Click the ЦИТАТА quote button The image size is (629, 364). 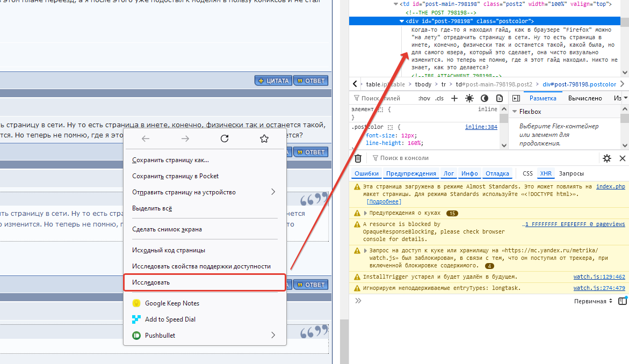273,81
